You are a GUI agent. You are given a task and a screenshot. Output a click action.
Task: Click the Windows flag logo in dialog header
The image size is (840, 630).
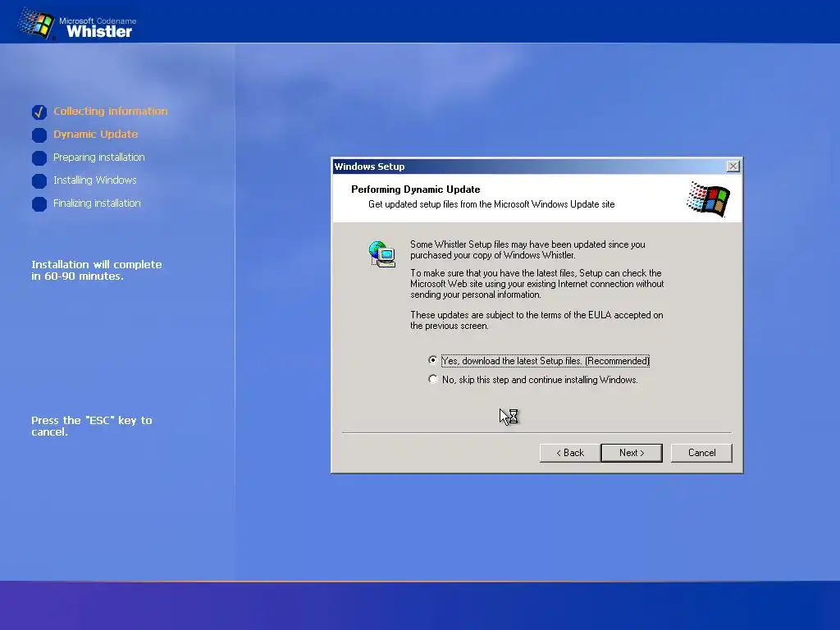[708, 199]
